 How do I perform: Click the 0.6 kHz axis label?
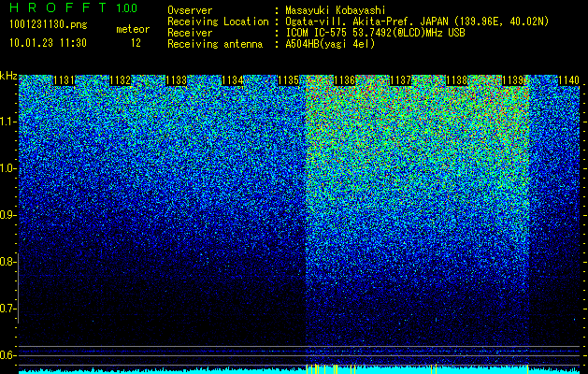tap(7, 355)
